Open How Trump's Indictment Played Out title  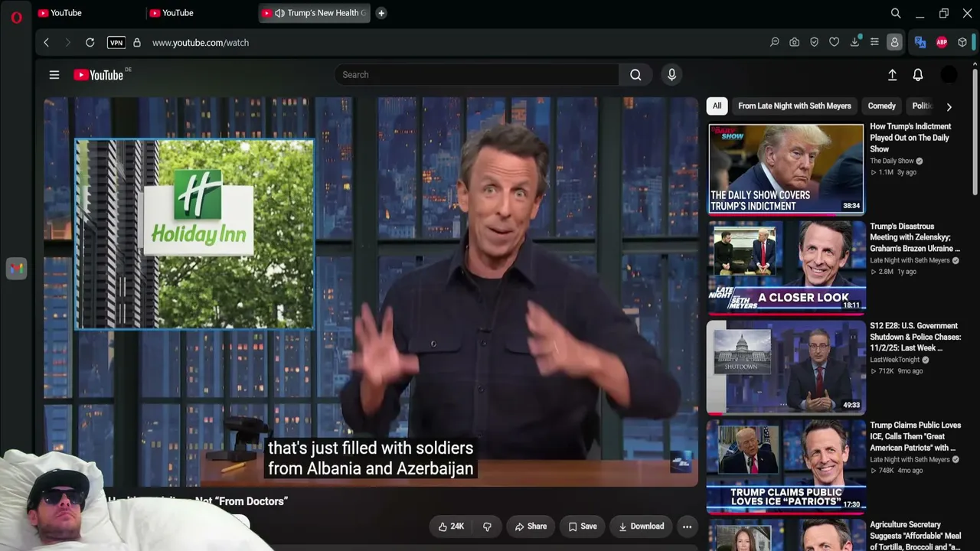click(910, 138)
